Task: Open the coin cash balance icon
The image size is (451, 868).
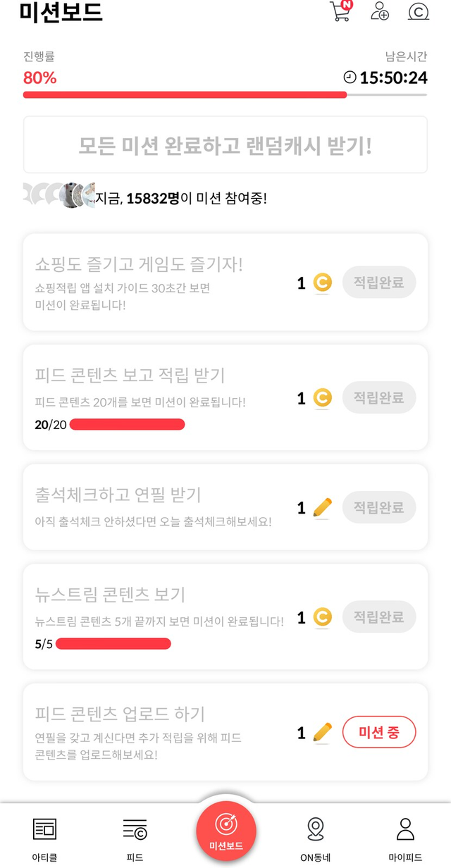Action: [419, 11]
